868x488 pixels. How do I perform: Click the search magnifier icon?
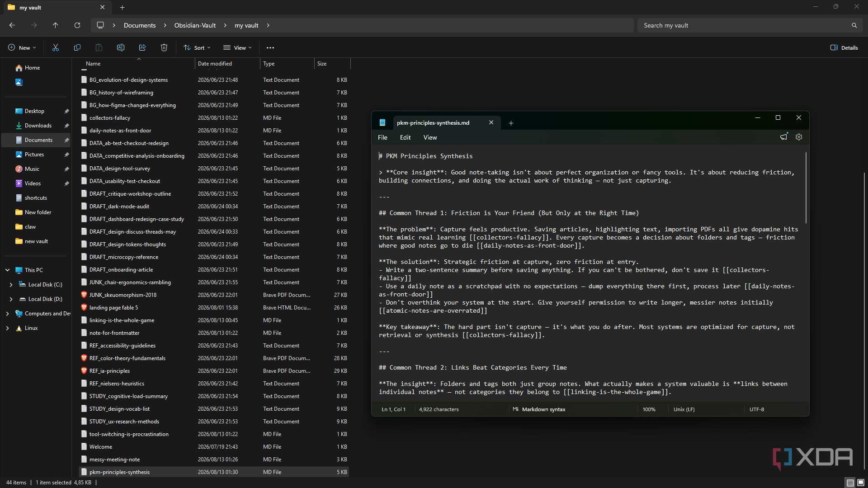tap(854, 25)
